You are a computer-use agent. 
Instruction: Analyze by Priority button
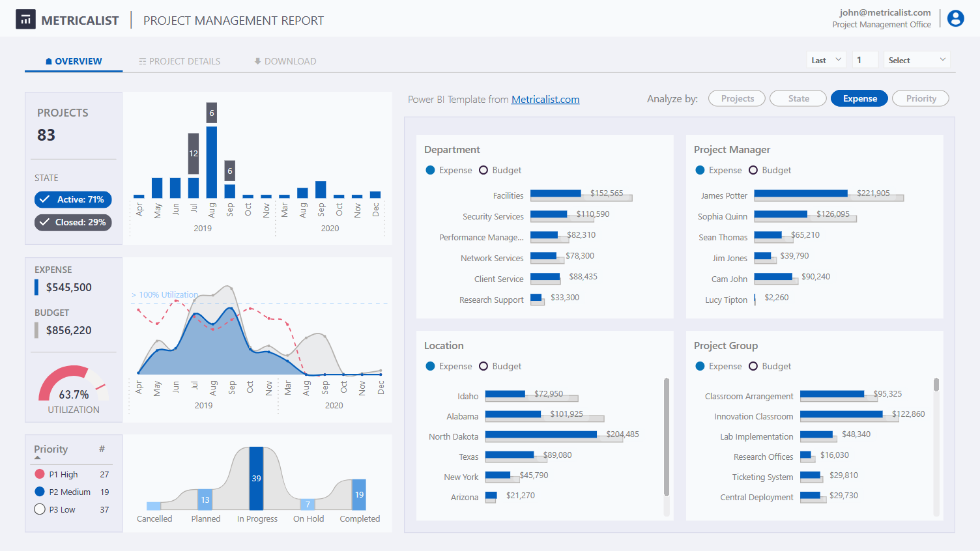tap(920, 98)
